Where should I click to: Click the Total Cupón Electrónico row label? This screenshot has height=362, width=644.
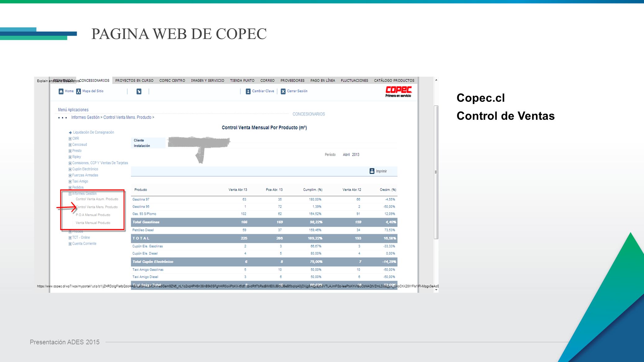[153, 262]
